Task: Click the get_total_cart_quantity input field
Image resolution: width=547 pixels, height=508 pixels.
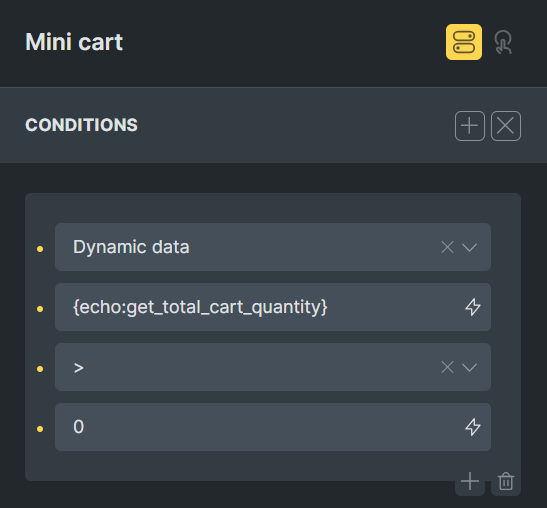Action: pyautogui.click(x=273, y=307)
